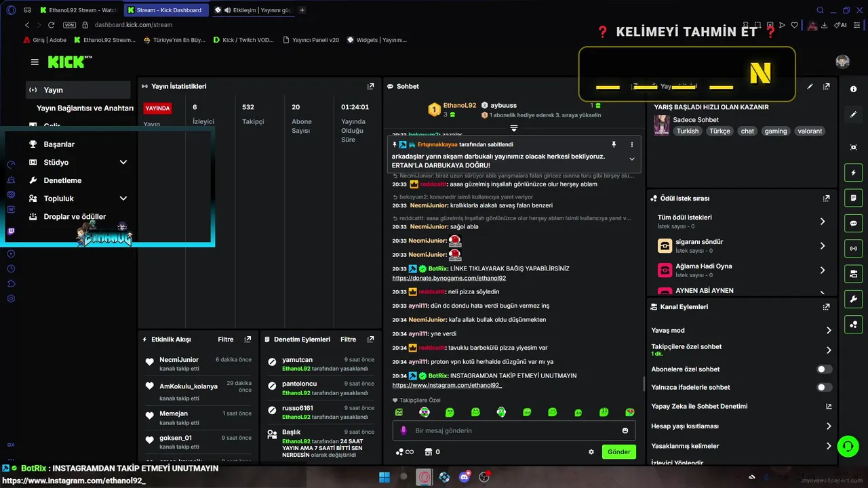This screenshot has height=488, width=868.
Task: Open Droplar ve ödüller in the sidebar
Action: coord(75,217)
